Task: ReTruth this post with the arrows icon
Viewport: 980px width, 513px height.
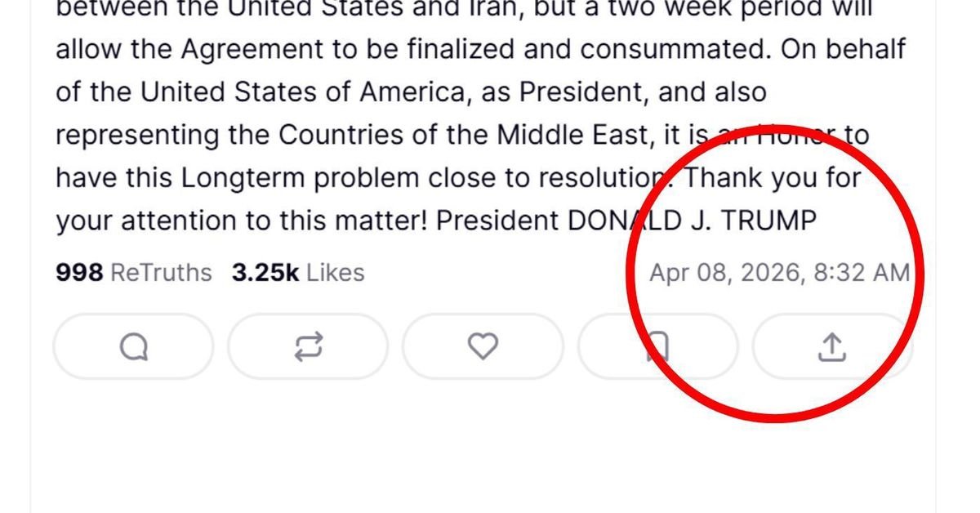Action: (308, 347)
